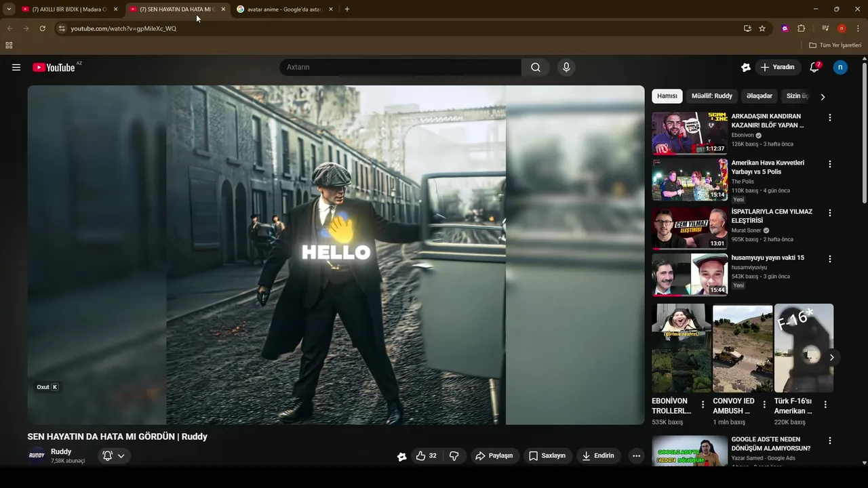Open the Amerikan Hava Kuvvetleri video thumbnail
The width and height of the screenshot is (868, 488).
(690, 180)
